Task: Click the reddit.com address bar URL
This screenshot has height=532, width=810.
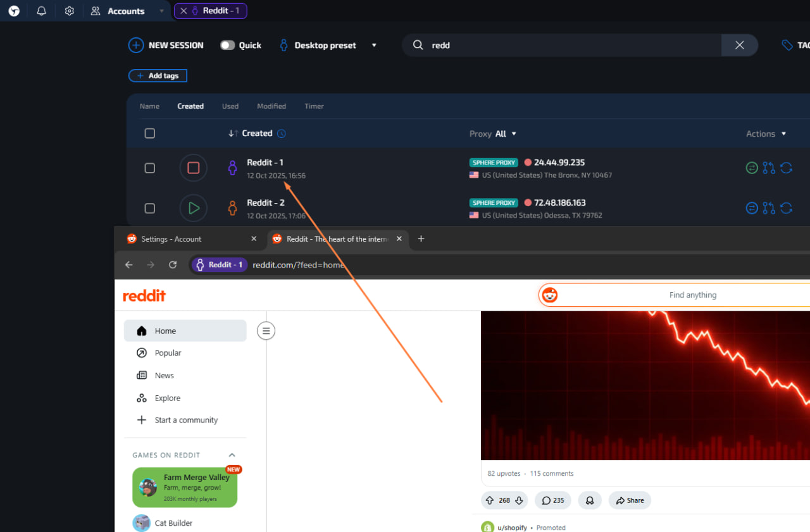Action: [x=298, y=265]
